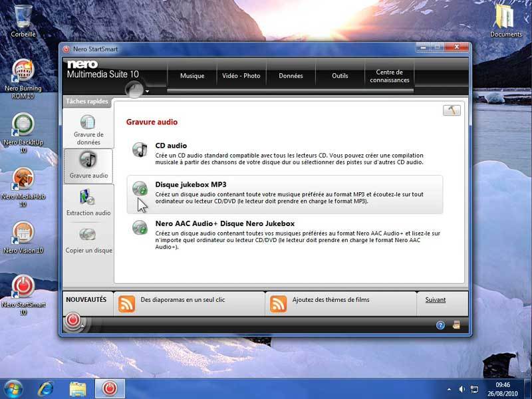Open the Centre de connaissances tab
532x399 pixels.
(390, 76)
